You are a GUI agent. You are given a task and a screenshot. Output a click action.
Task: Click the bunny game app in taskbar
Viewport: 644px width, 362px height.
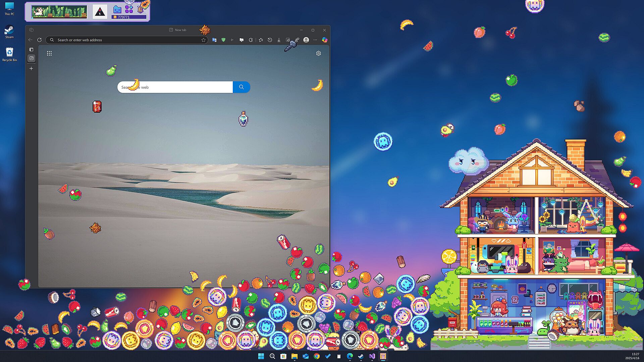[383, 356]
